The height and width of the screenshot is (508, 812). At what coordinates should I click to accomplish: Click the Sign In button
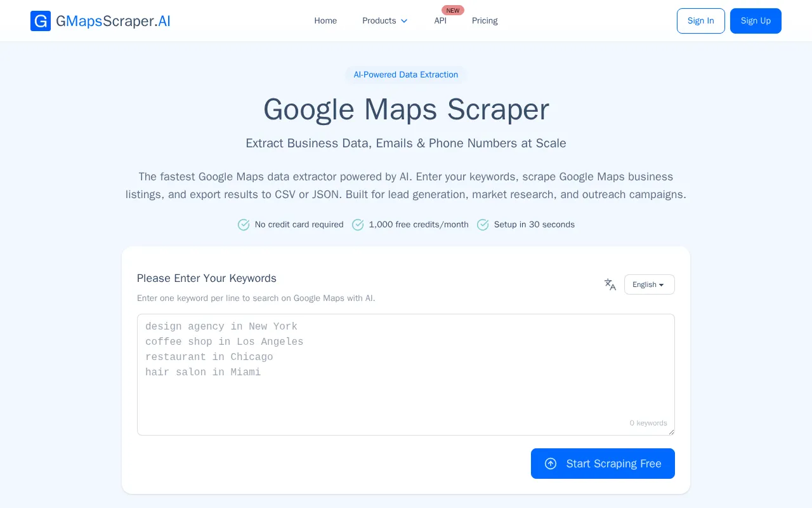[701, 21]
